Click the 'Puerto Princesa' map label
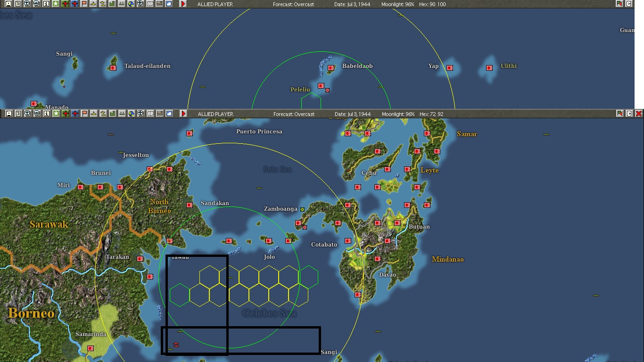 tap(259, 132)
